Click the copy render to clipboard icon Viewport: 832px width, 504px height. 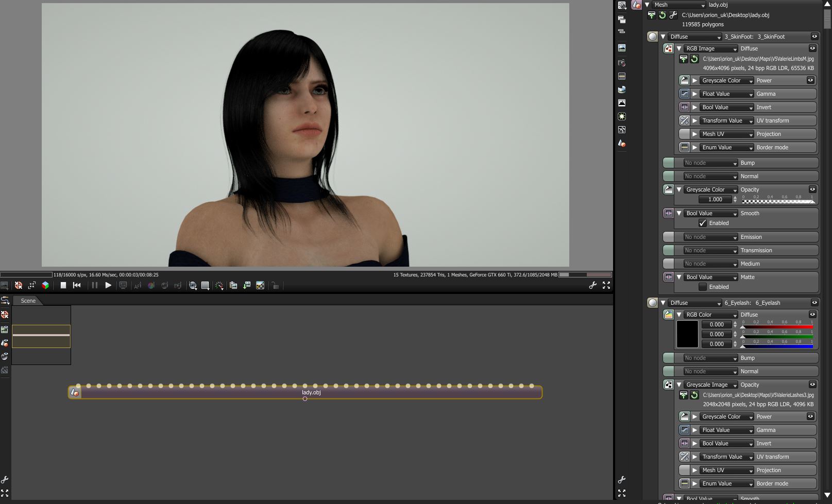tap(233, 285)
